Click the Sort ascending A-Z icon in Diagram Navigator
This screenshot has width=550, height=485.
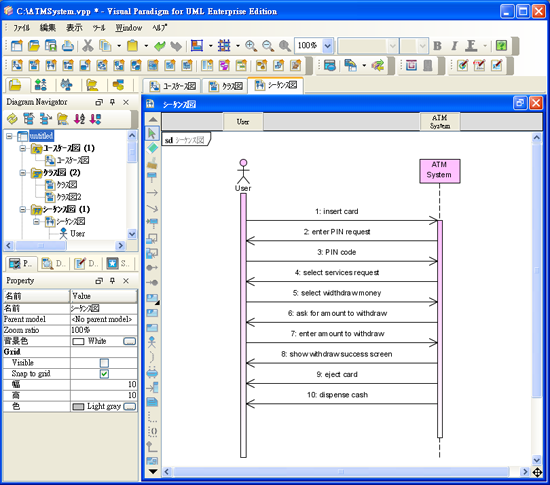point(80,119)
